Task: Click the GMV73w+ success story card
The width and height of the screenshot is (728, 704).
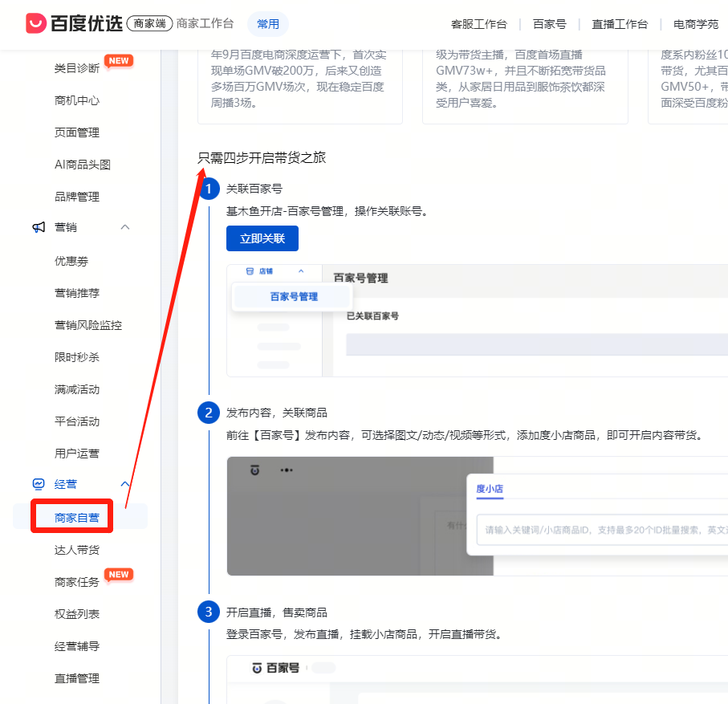Action: (525, 87)
